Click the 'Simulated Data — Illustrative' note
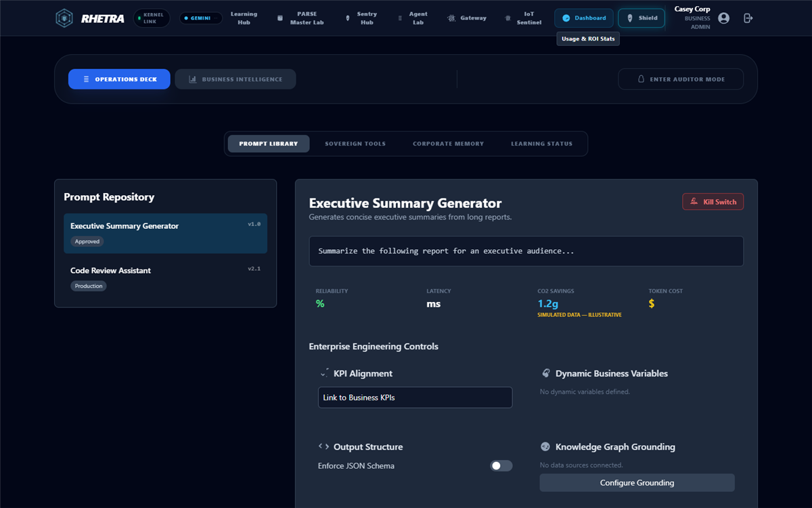The width and height of the screenshot is (812, 508). click(579, 315)
